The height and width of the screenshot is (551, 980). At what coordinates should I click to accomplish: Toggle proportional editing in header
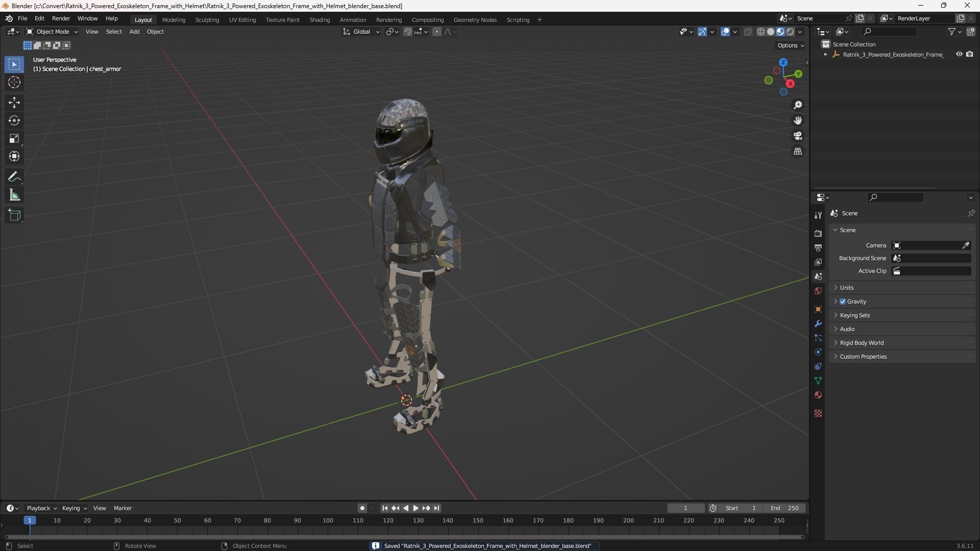coord(437,32)
